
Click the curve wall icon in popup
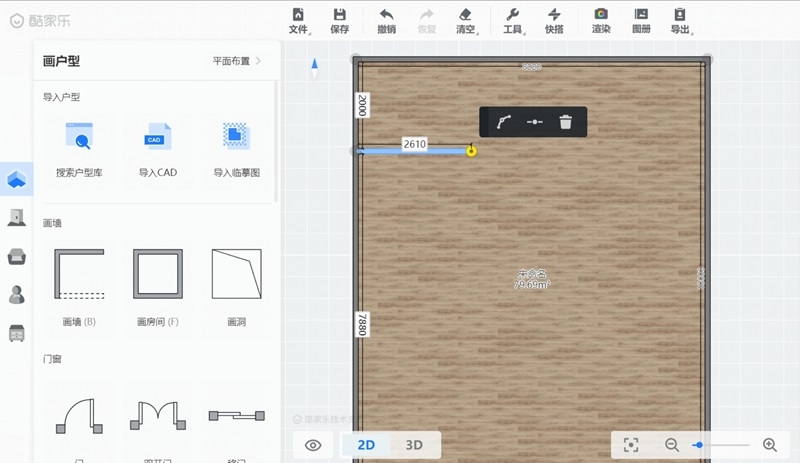(503, 122)
